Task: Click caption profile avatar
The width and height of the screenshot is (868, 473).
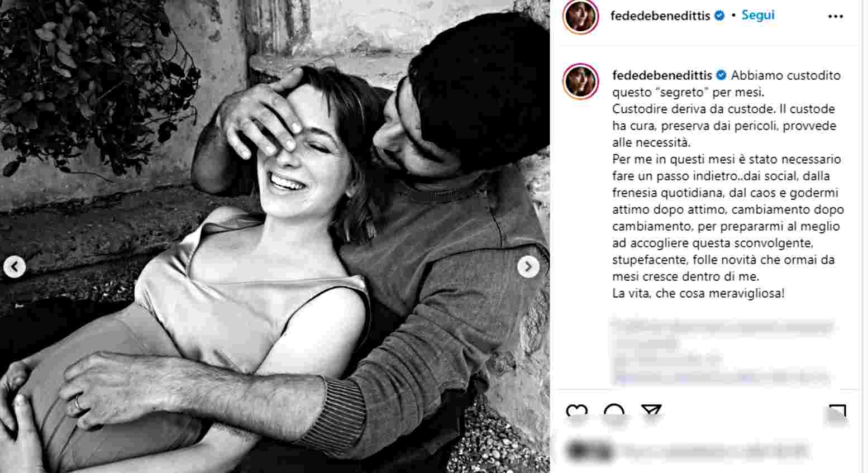Action: pos(581,82)
